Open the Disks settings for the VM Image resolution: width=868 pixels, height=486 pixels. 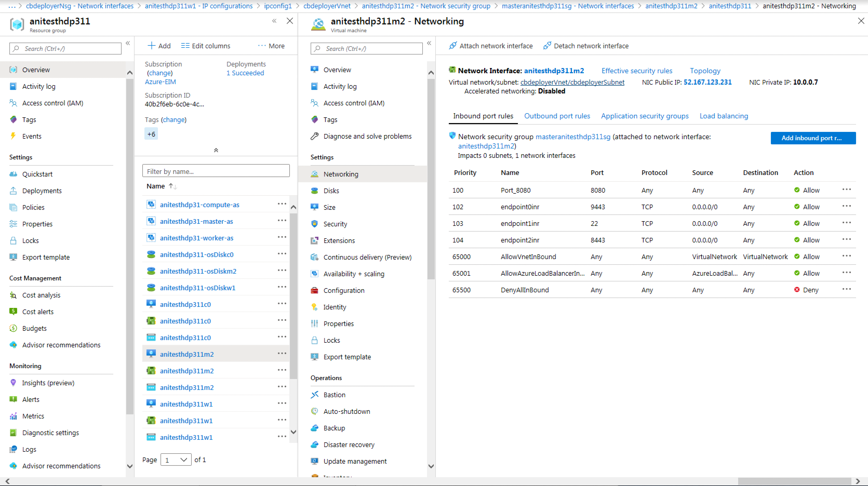(x=332, y=190)
